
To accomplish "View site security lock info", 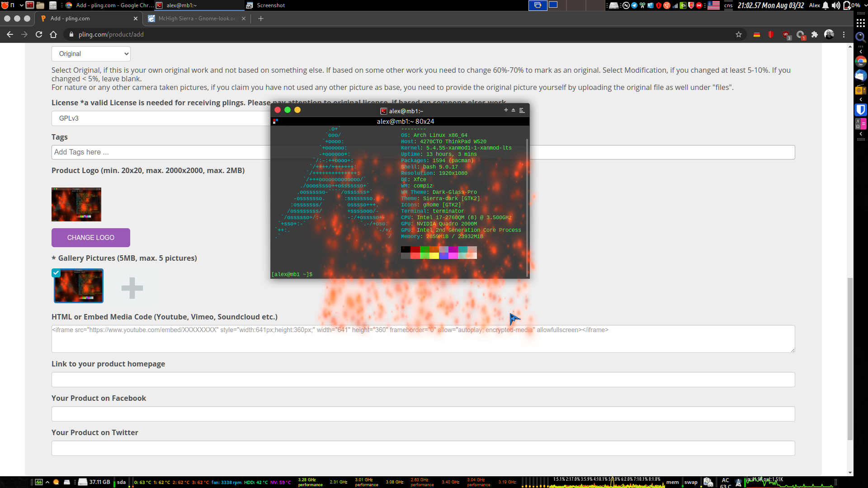I will click(x=71, y=34).
